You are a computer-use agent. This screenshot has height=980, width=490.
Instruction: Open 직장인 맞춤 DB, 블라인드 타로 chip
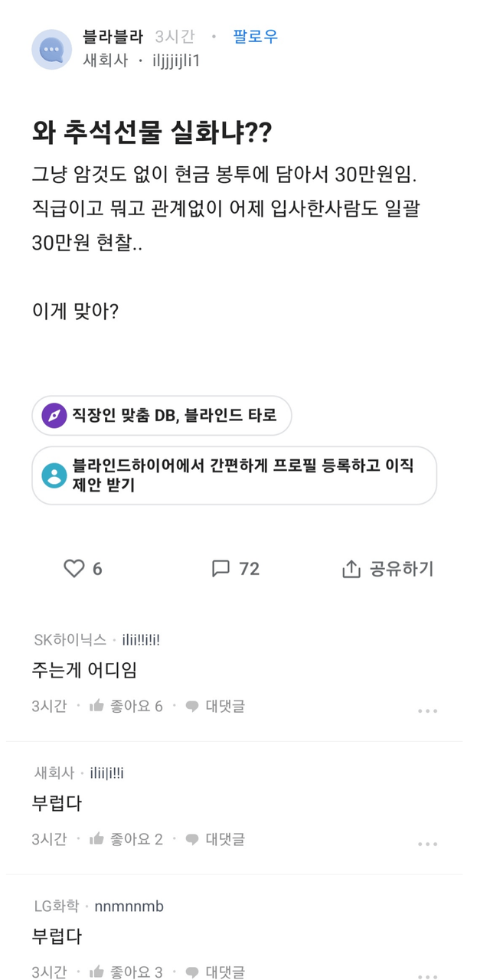162,416
